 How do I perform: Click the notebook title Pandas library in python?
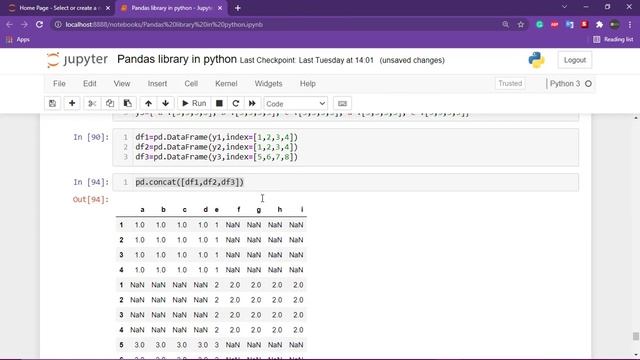click(x=177, y=60)
